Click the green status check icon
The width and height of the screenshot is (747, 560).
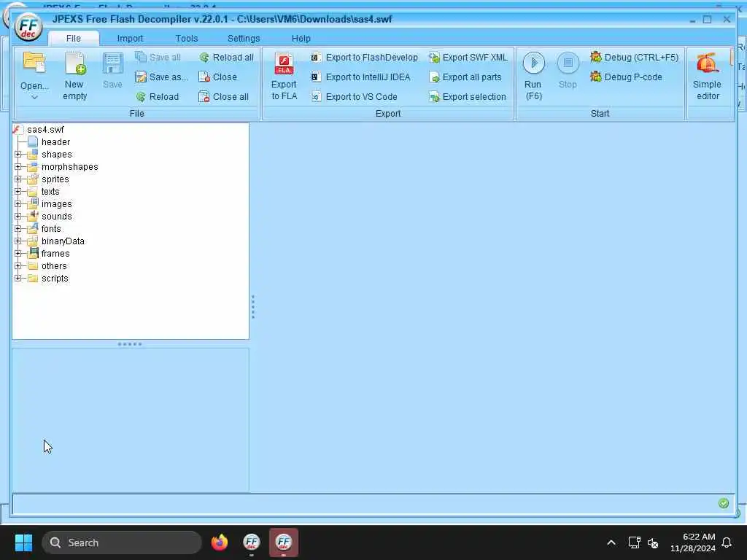coord(723,503)
